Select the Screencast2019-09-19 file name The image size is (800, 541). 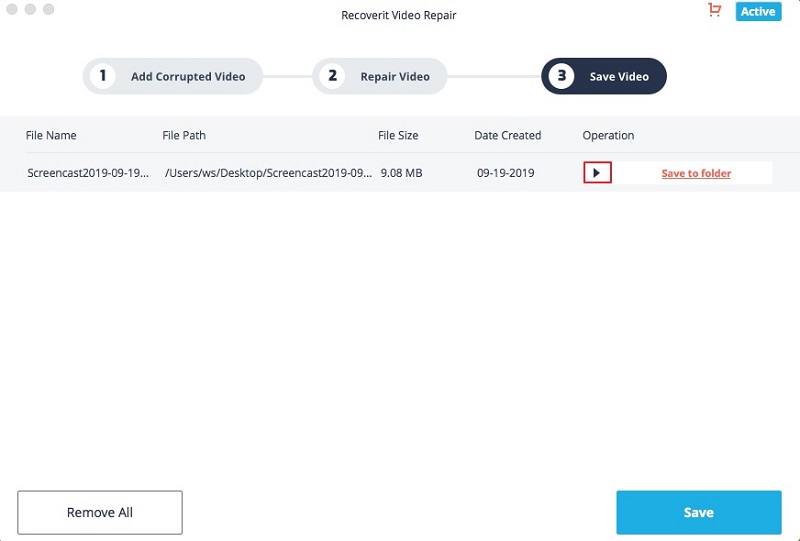click(x=88, y=173)
